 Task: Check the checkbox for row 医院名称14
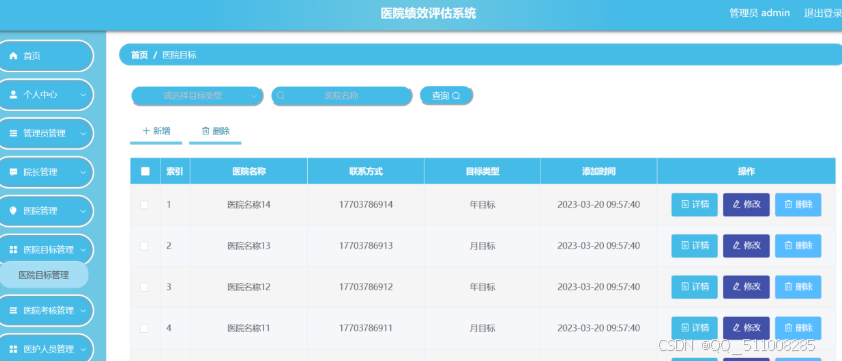[x=144, y=205]
